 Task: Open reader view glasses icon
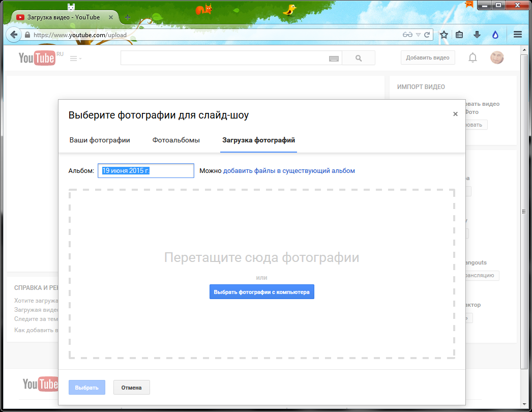click(x=407, y=35)
